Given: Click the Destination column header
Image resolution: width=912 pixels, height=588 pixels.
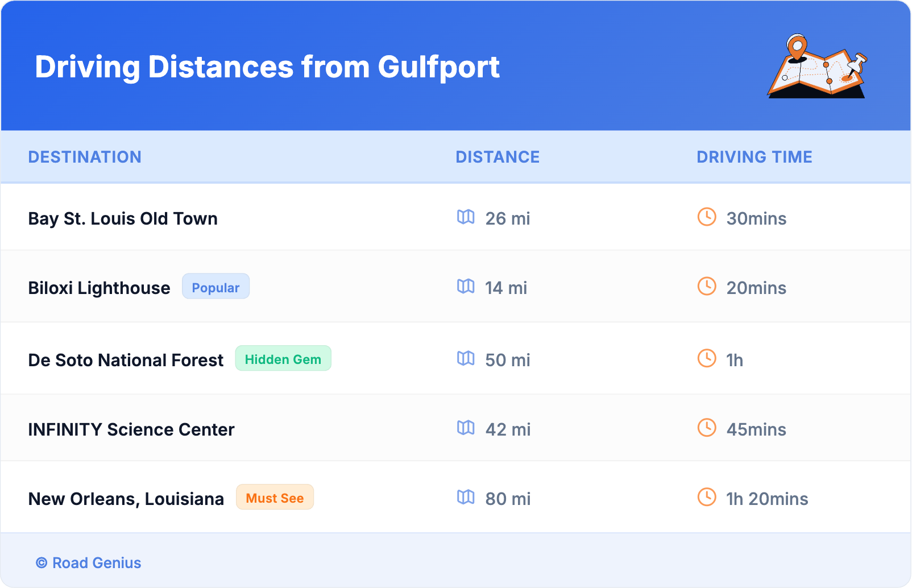Looking at the screenshot, I should 85,157.
